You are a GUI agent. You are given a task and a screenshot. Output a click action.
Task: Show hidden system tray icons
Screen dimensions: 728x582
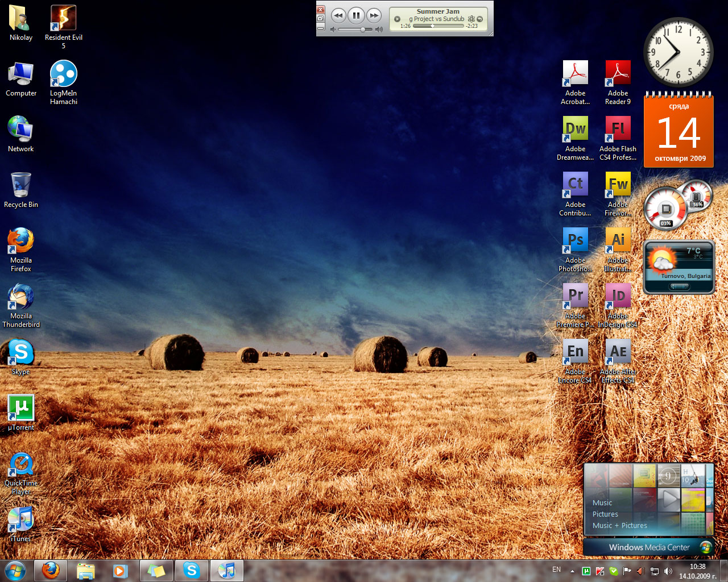pos(572,571)
